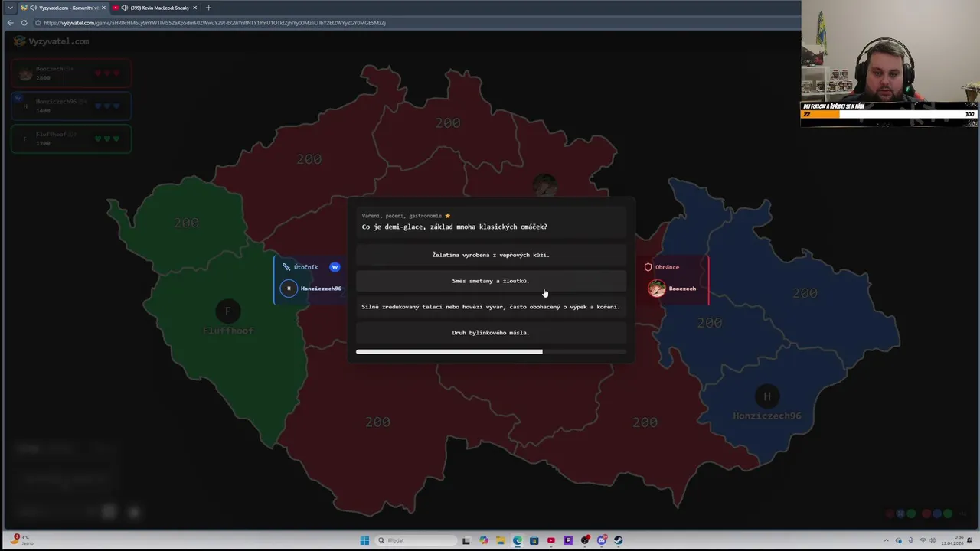Click the 200 value on green region
The image size is (980, 551).
(x=186, y=223)
